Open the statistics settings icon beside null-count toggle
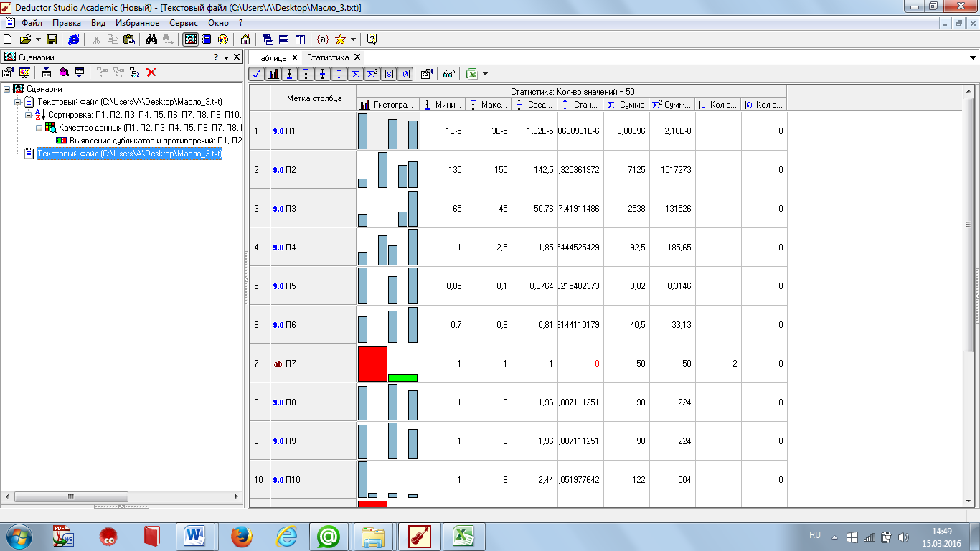The image size is (980, 551). pos(426,74)
